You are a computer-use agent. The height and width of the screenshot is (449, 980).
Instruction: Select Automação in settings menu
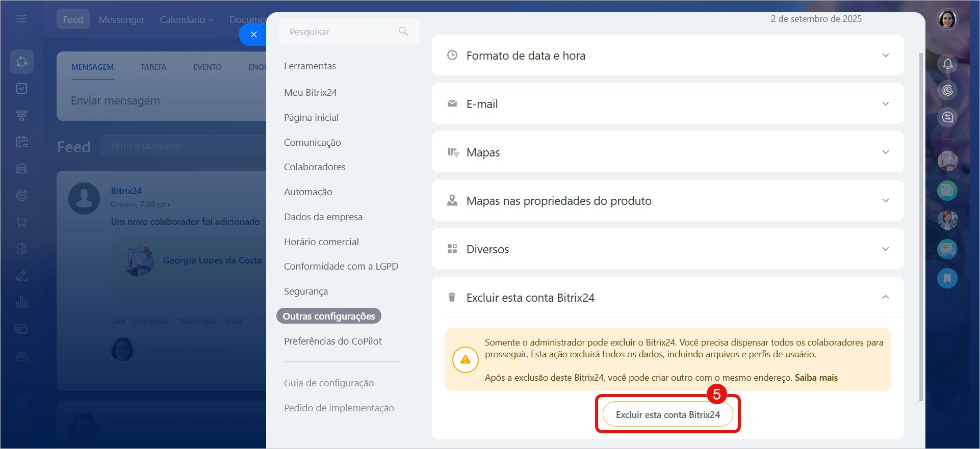[x=308, y=192]
